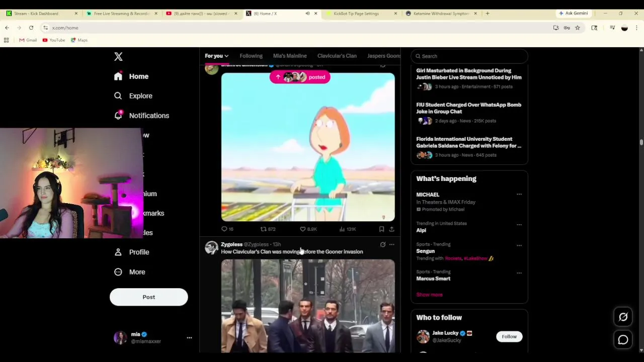The width and height of the screenshot is (644, 362).
Task: Click the Post button
Action: [x=148, y=297]
